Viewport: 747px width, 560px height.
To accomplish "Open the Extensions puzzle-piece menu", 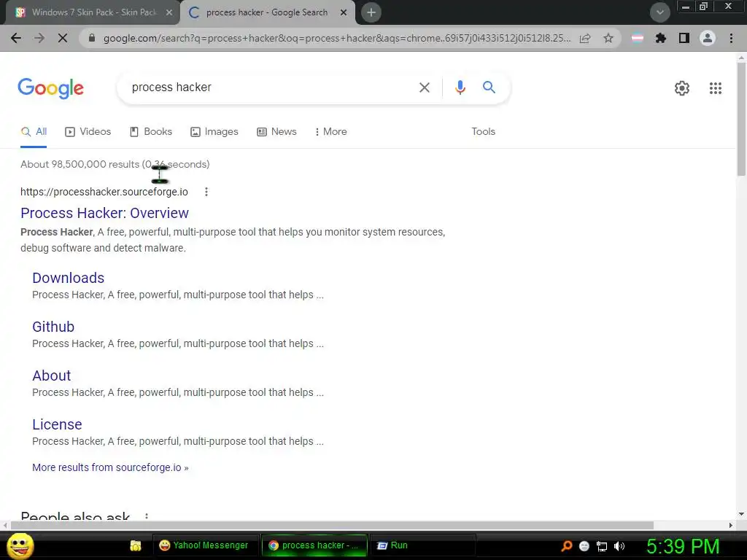I will (661, 38).
